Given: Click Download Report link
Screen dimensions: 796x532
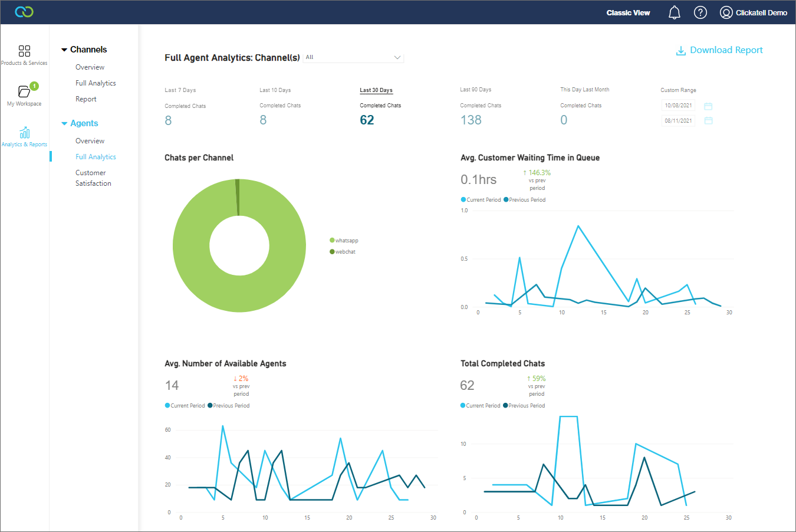Looking at the screenshot, I should 719,50.
